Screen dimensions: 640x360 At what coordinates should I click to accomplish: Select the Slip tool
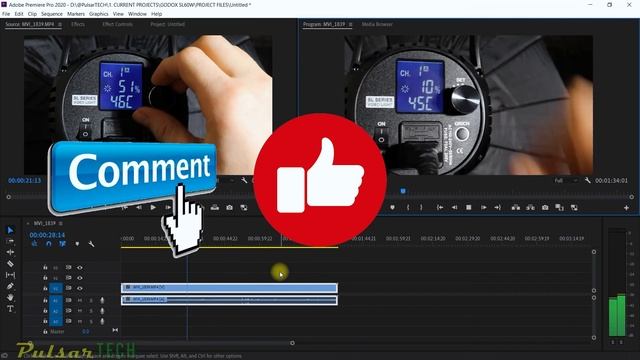tap(11, 275)
